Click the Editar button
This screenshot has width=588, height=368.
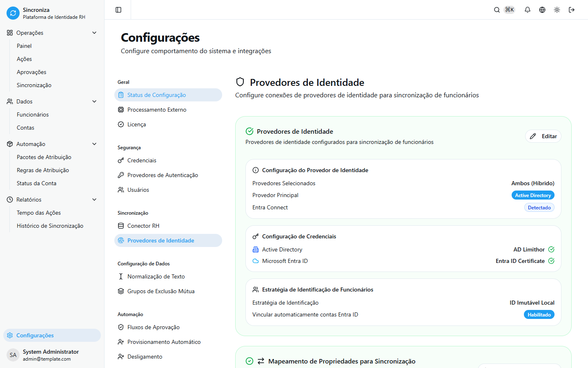point(543,136)
